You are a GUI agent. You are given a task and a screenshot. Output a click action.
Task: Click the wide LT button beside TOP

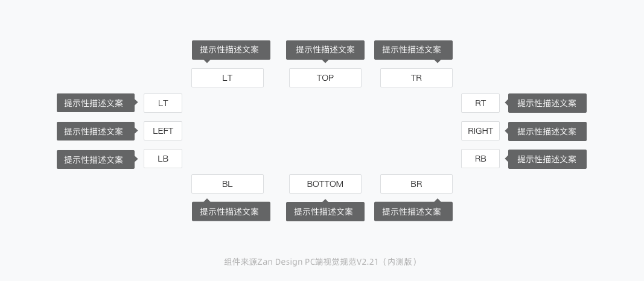pos(227,78)
